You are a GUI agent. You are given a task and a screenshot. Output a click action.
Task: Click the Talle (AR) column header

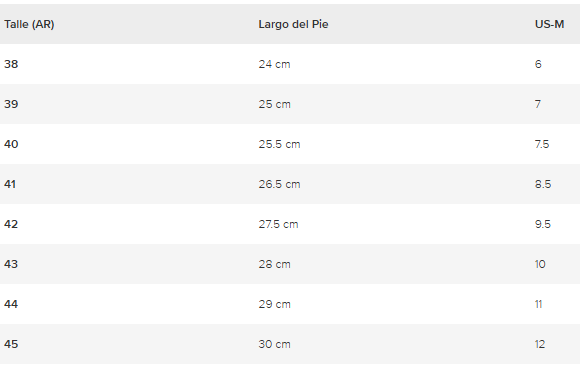pyautogui.click(x=29, y=24)
